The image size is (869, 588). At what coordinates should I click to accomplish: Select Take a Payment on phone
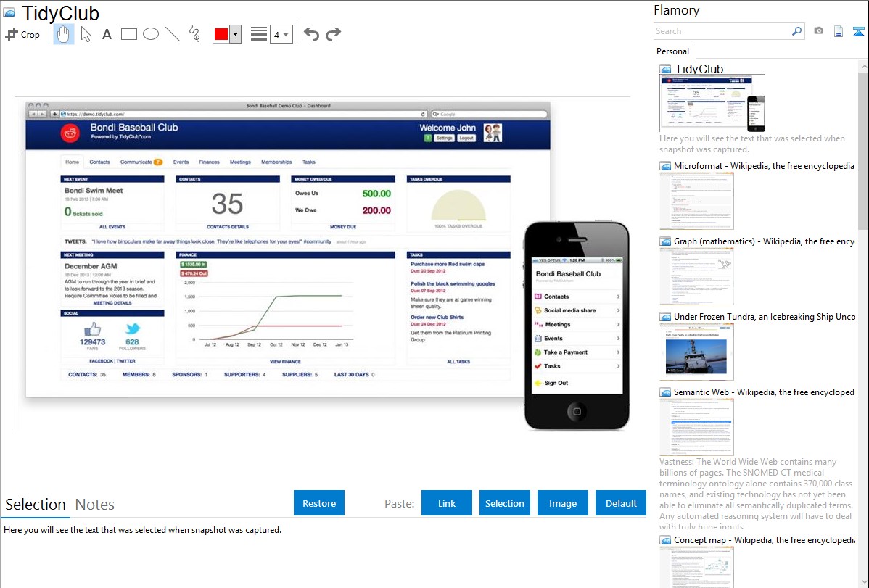(x=577, y=352)
